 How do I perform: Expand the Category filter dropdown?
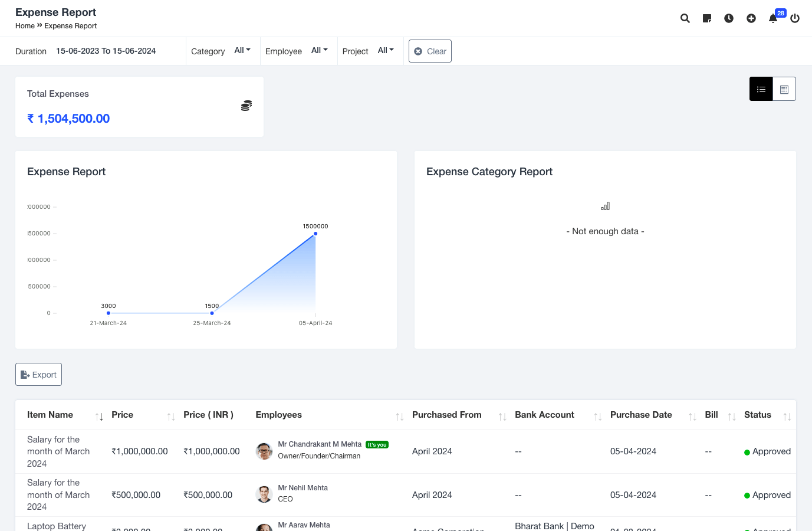(x=242, y=51)
